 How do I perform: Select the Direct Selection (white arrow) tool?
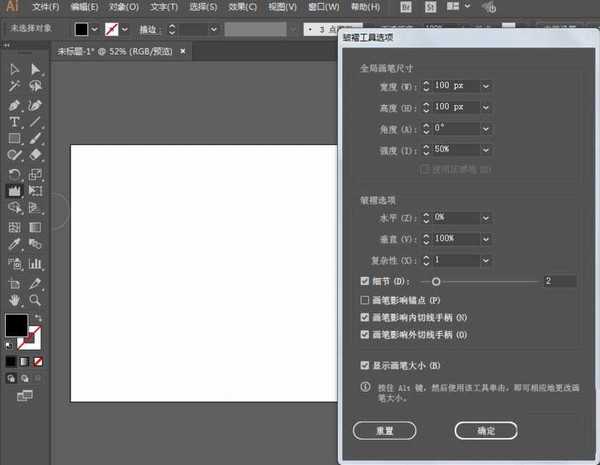[36, 69]
